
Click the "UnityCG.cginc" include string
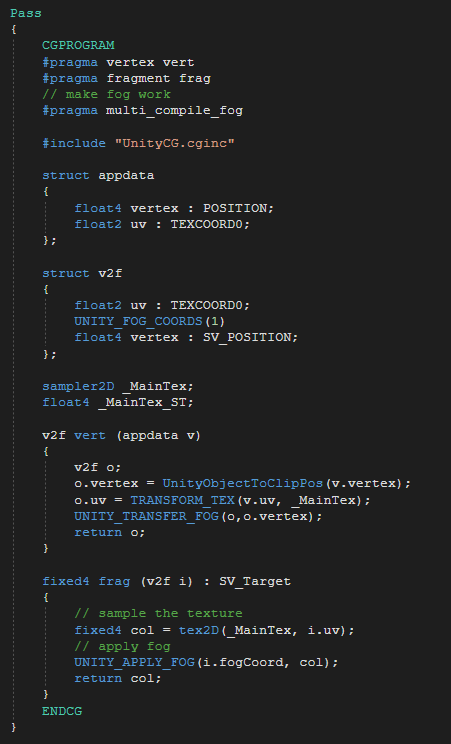(x=175, y=143)
